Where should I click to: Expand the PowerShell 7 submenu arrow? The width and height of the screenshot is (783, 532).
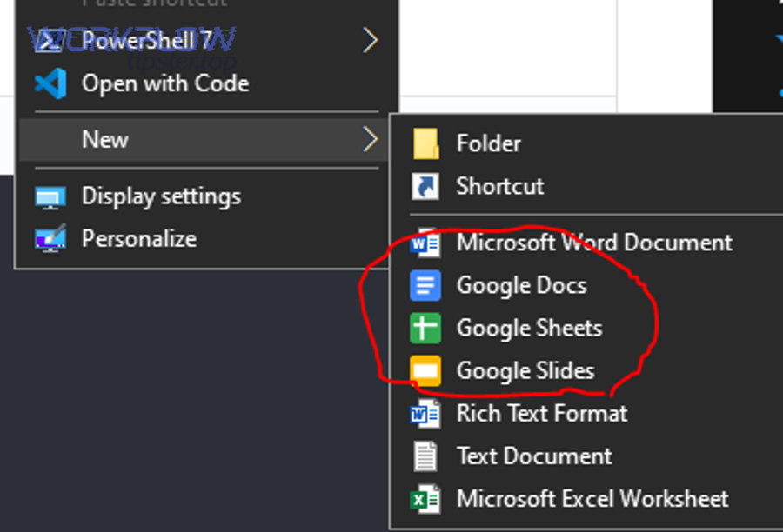[371, 40]
